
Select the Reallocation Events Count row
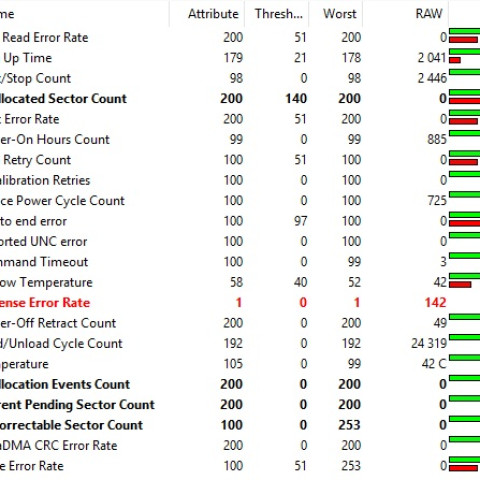point(240,384)
